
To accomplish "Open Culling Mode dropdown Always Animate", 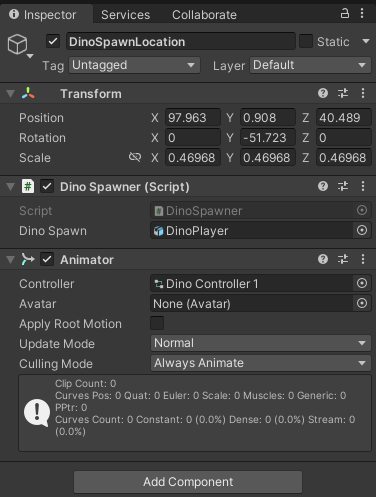I will [x=261, y=363].
